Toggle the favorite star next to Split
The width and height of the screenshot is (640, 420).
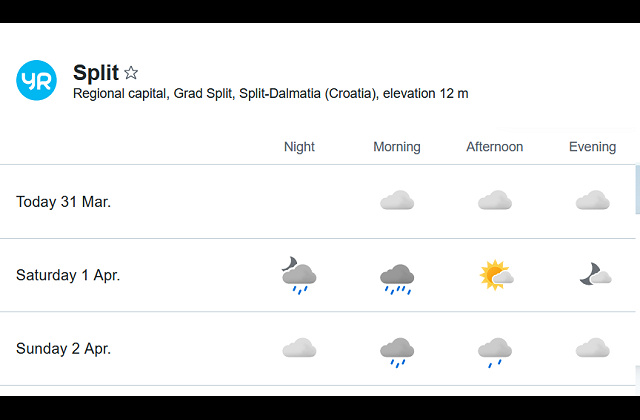131,73
